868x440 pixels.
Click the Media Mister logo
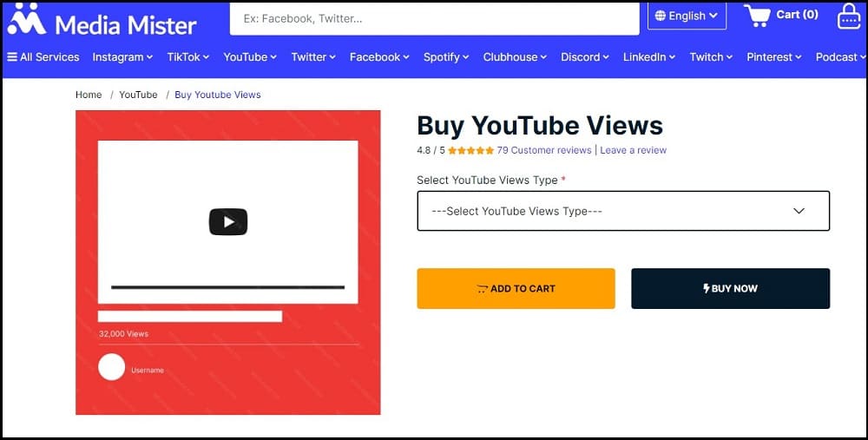point(102,20)
